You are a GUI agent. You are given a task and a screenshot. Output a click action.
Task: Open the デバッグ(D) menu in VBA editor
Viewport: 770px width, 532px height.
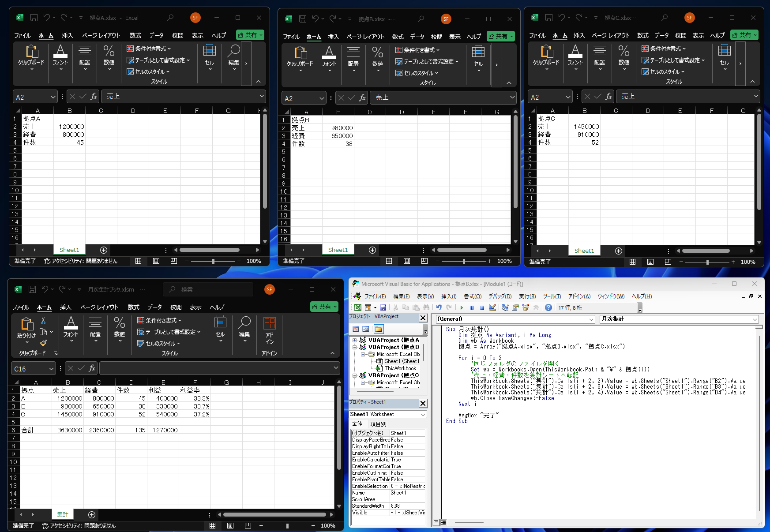(x=500, y=296)
